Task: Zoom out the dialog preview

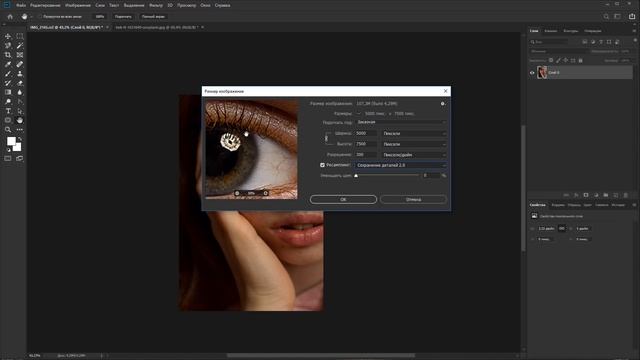Action: [237, 193]
